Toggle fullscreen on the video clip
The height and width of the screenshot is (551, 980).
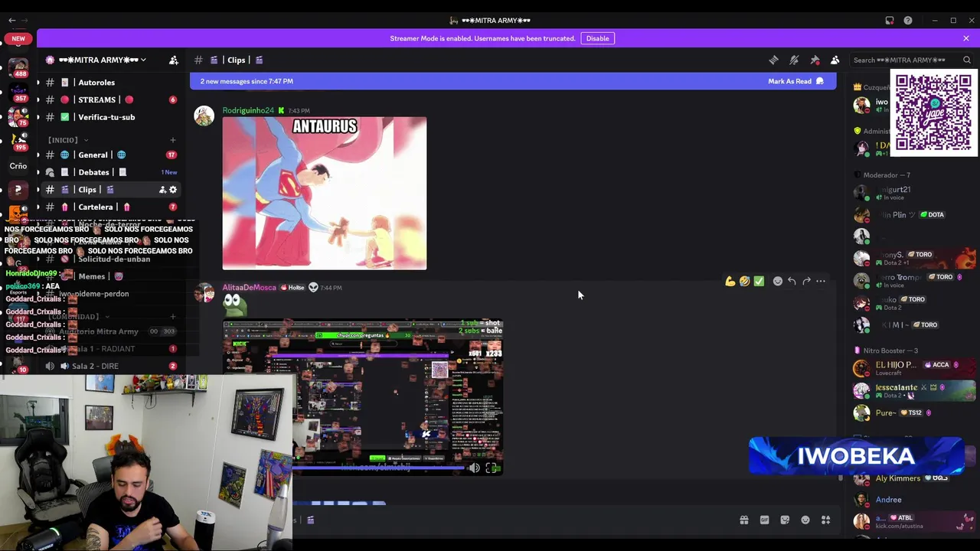coord(492,468)
